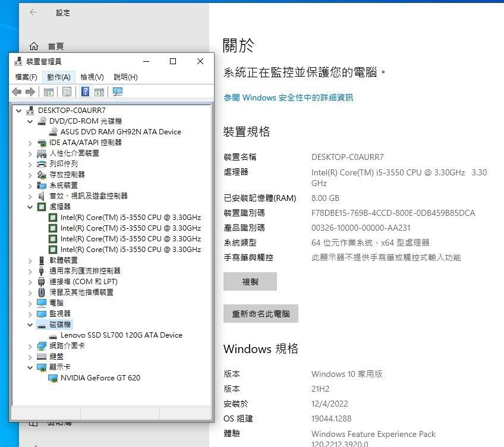This screenshot has height=447, width=504.
Task: Expand the 人性化介面裝置 branch
Action: (x=30, y=154)
